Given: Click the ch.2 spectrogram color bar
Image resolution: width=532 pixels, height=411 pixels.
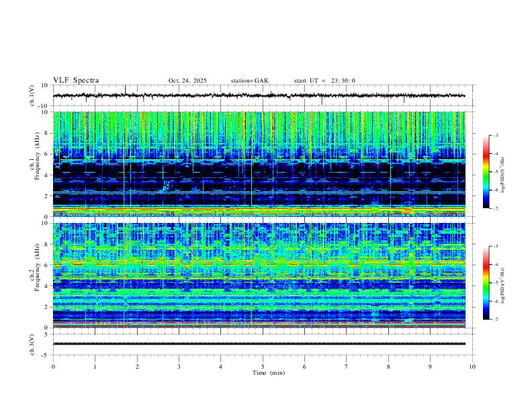Looking at the screenshot, I should 486,283.
